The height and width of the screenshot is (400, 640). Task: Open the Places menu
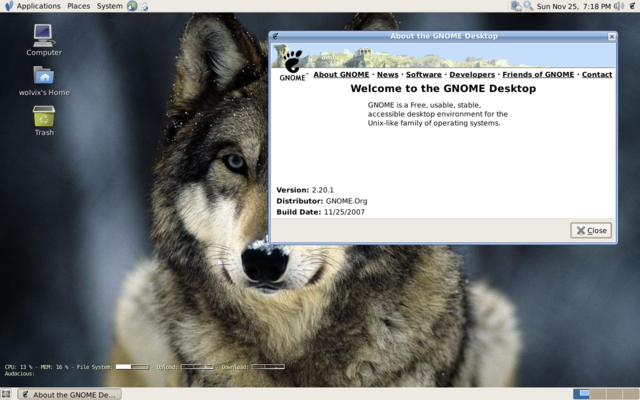(78, 6)
